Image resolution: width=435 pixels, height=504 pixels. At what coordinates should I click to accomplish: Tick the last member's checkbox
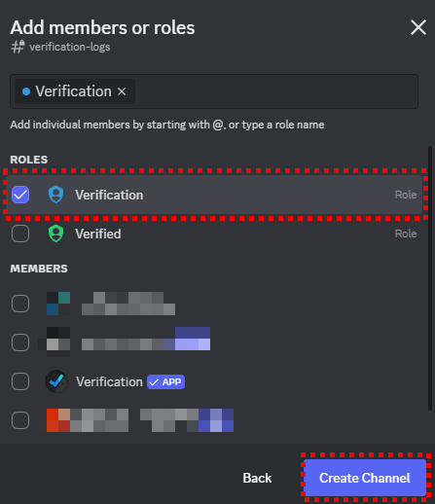[20, 420]
